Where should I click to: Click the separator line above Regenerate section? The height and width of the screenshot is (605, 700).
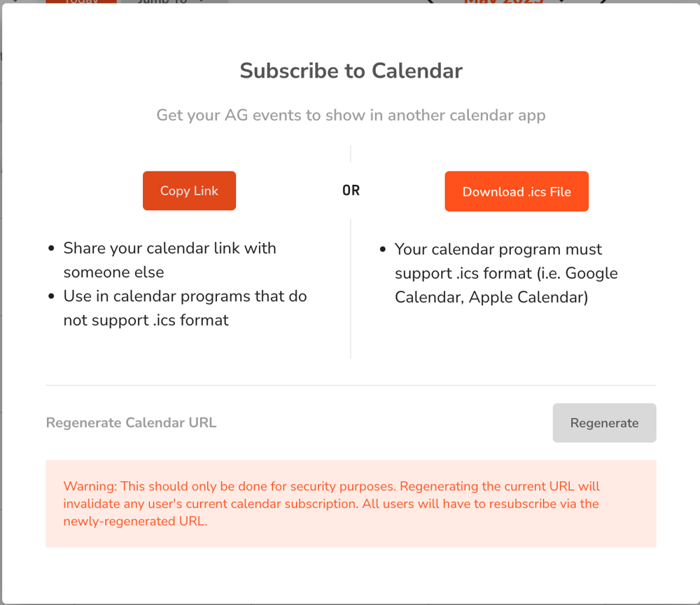351,384
